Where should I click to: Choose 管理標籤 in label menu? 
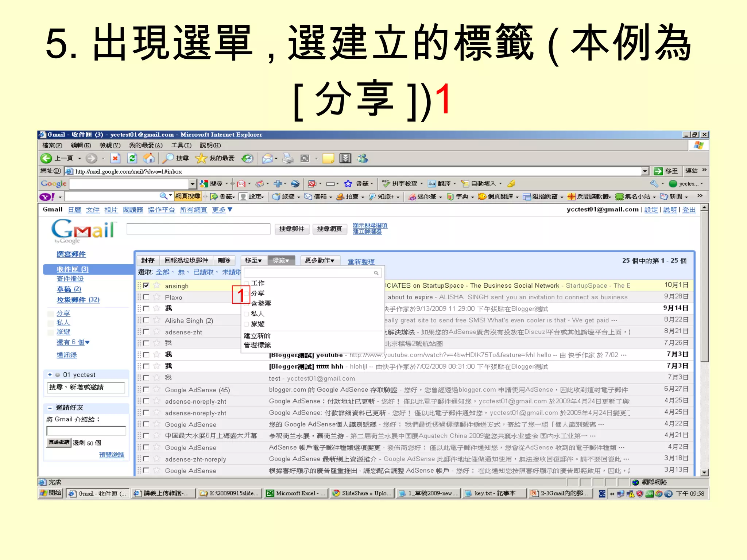[x=257, y=345]
